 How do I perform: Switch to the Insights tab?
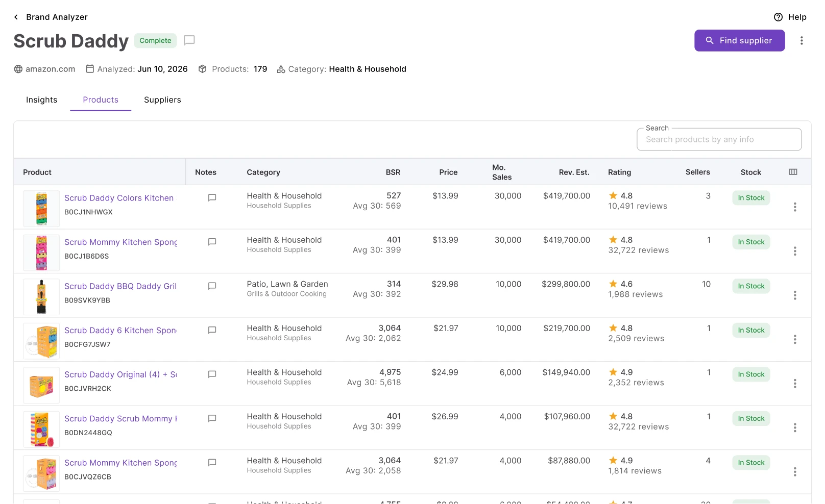point(42,100)
